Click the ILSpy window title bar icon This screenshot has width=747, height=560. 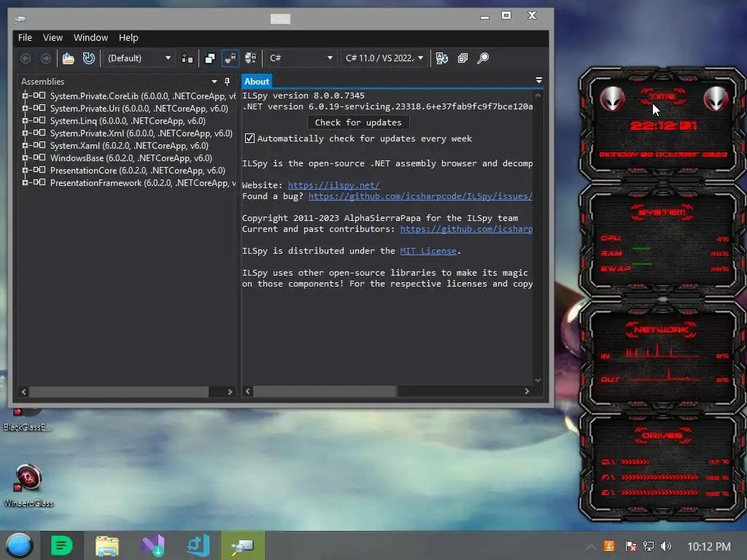[x=20, y=20]
